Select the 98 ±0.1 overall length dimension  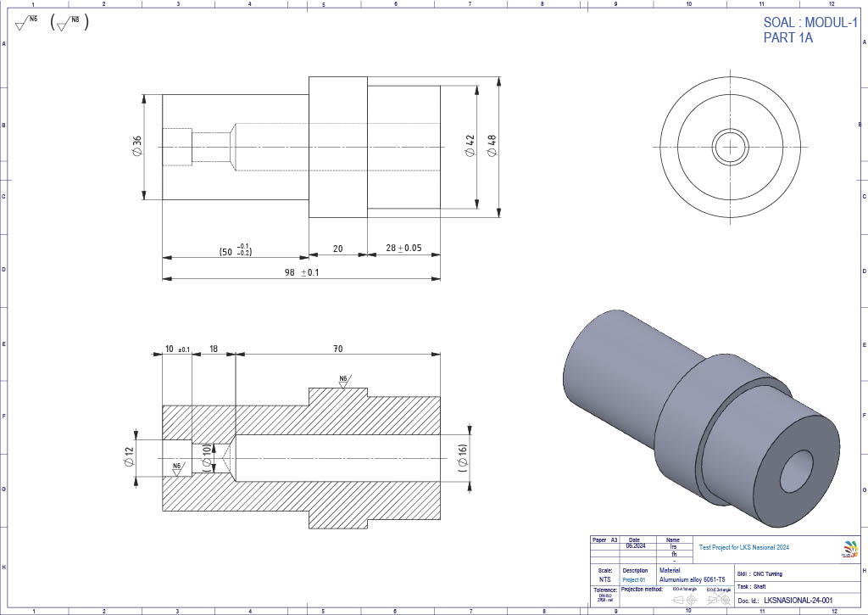click(x=302, y=272)
